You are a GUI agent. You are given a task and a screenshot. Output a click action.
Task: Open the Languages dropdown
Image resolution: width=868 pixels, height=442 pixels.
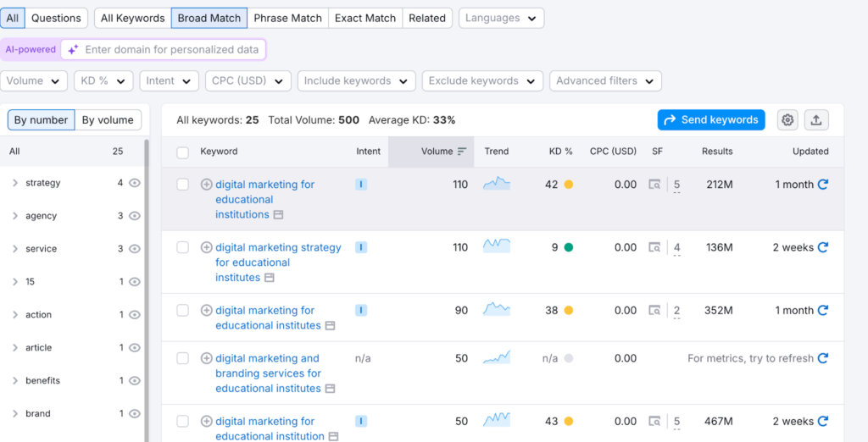501,18
